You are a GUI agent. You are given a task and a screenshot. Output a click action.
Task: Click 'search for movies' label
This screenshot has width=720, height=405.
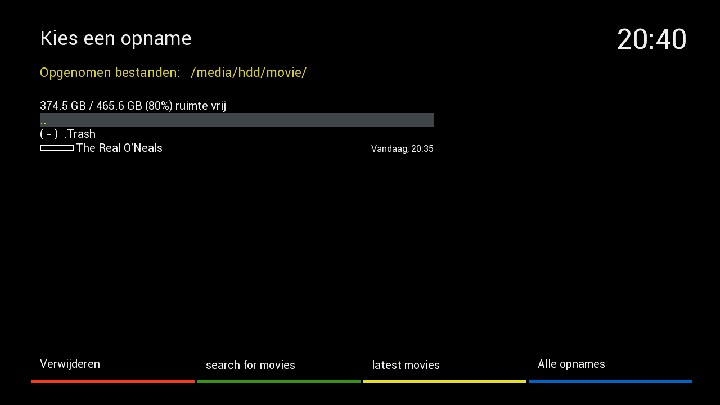pos(250,365)
